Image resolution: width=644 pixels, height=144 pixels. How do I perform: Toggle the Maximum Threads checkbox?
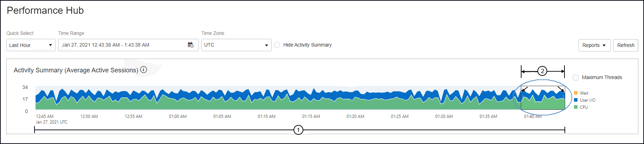coord(576,77)
